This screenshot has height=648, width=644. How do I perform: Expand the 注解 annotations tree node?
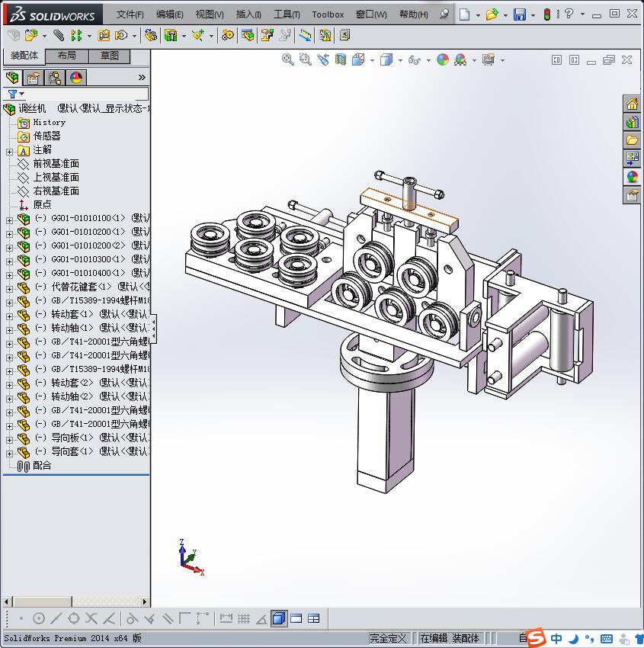(x=9, y=152)
